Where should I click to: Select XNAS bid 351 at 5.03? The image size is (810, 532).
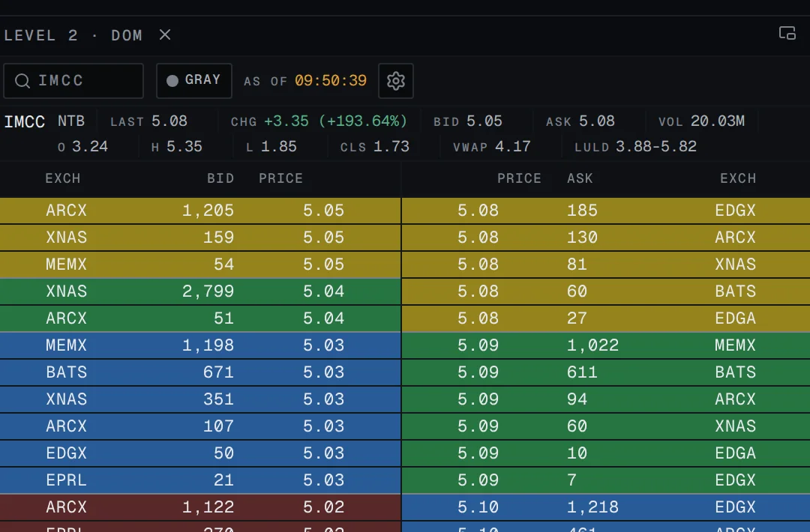coord(200,399)
